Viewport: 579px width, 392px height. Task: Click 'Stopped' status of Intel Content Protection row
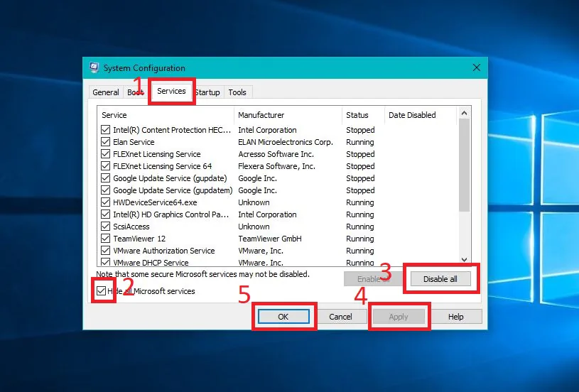pos(360,130)
